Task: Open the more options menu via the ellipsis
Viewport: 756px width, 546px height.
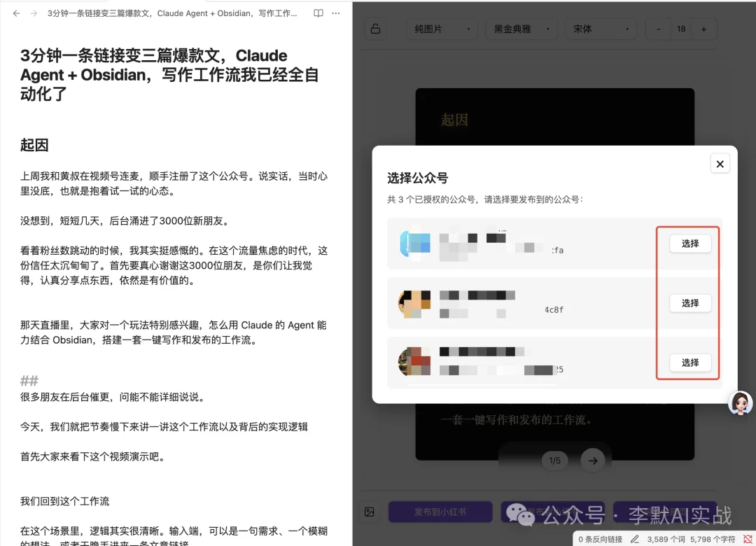Action: 335,13
